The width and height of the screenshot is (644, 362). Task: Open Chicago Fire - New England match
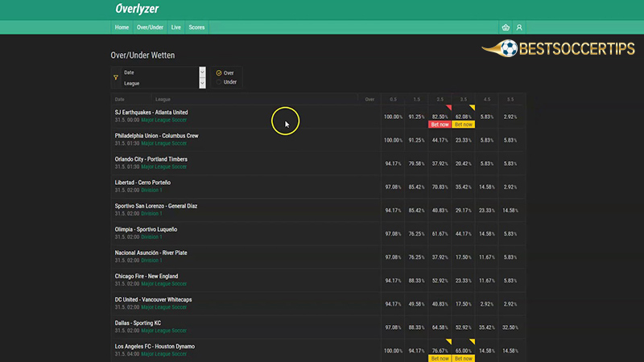147,276
